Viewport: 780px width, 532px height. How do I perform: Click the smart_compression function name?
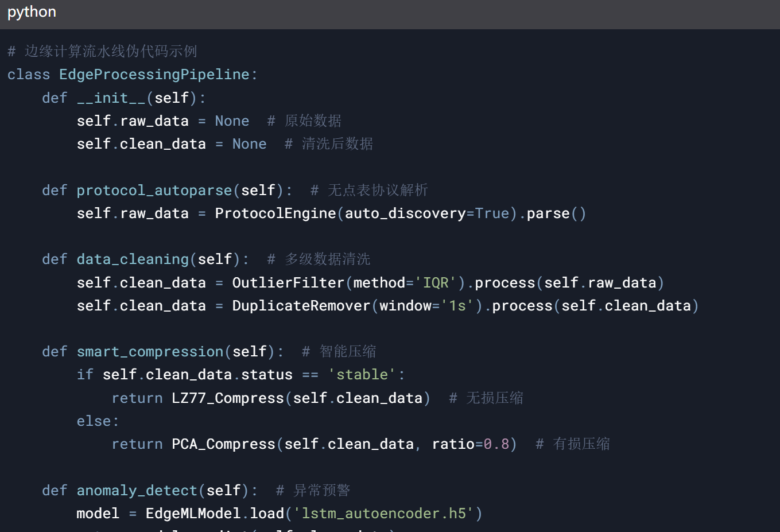(x=150, y=352)
